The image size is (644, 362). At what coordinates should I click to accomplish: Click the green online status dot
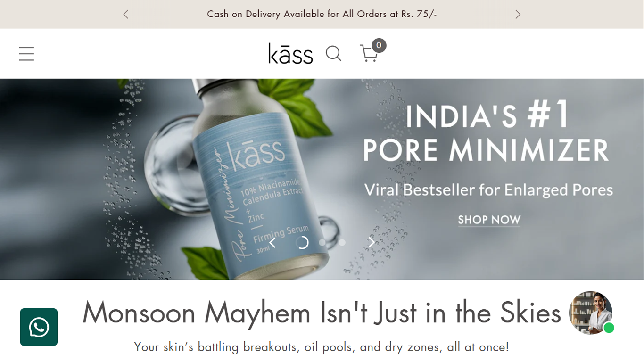pyautogui.click(x=609, y=328)
